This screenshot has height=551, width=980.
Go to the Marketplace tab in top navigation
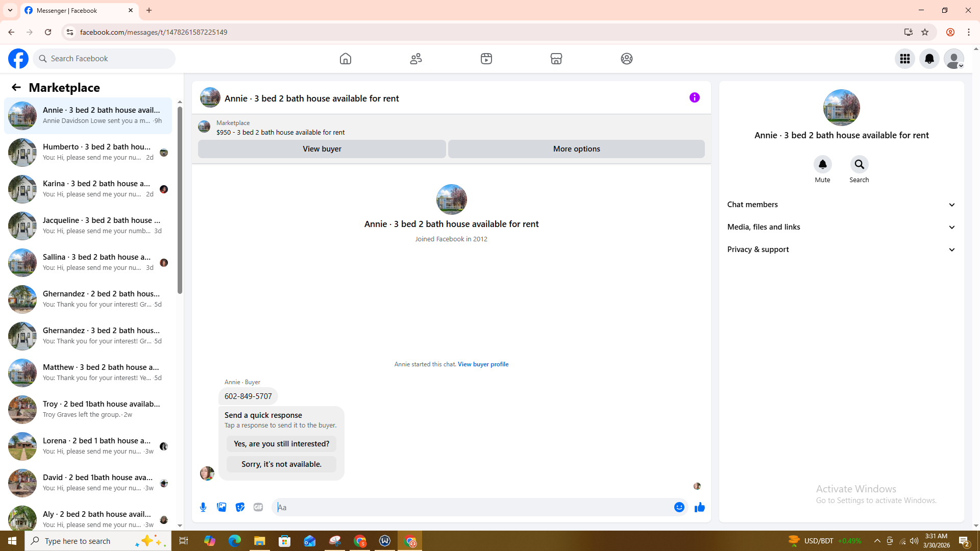(x=556, y=59)
